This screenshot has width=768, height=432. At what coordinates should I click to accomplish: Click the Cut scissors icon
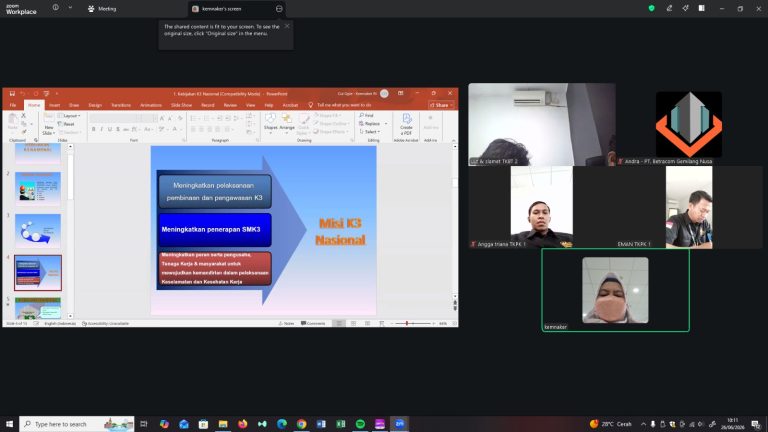23,116
